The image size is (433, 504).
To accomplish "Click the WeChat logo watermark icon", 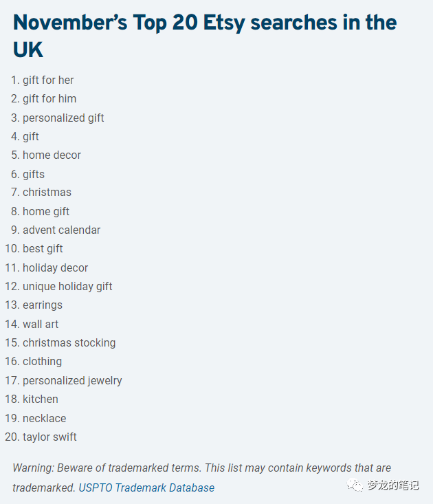I will (x=355, y=485).
